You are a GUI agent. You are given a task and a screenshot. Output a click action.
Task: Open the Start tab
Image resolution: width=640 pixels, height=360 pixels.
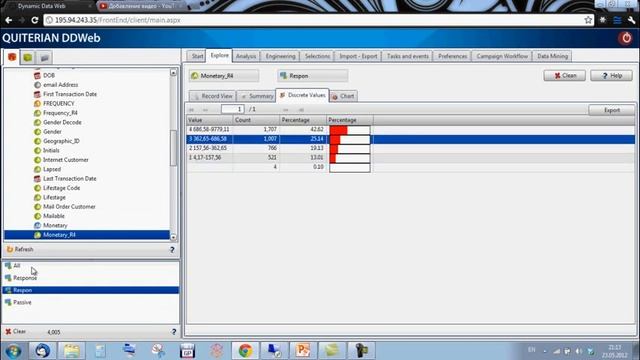click(x=197, y=56)
